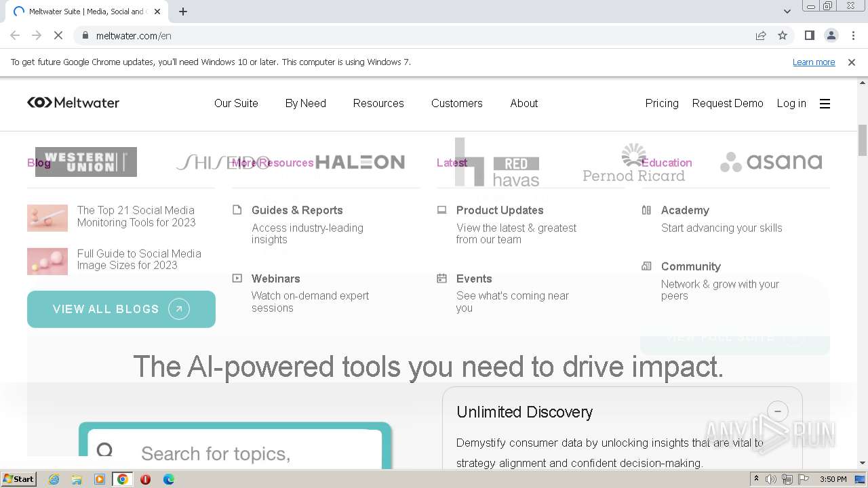The image size is (868, 488).
Task: Open the Monitoring Tools blog thumbnail
Action: (47, 218)
